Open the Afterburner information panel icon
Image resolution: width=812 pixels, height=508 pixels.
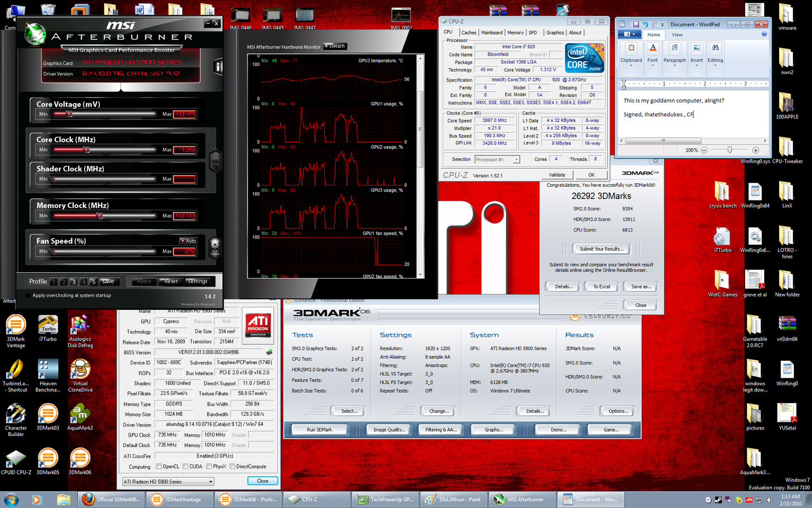pyautogui.click(x=218, y=66)
